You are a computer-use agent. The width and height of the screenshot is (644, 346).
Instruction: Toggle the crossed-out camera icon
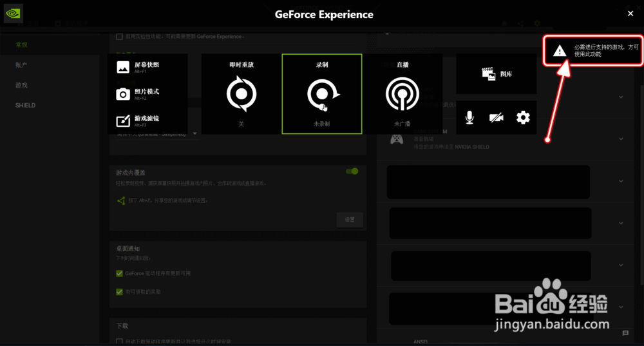click(496, 117)
